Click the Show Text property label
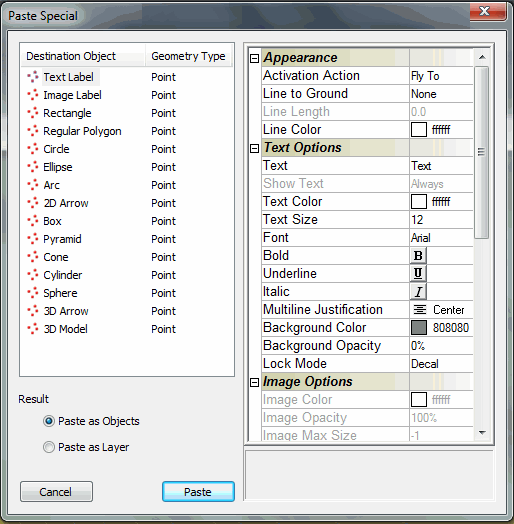 pyautogui.click(x=293, y=183)
